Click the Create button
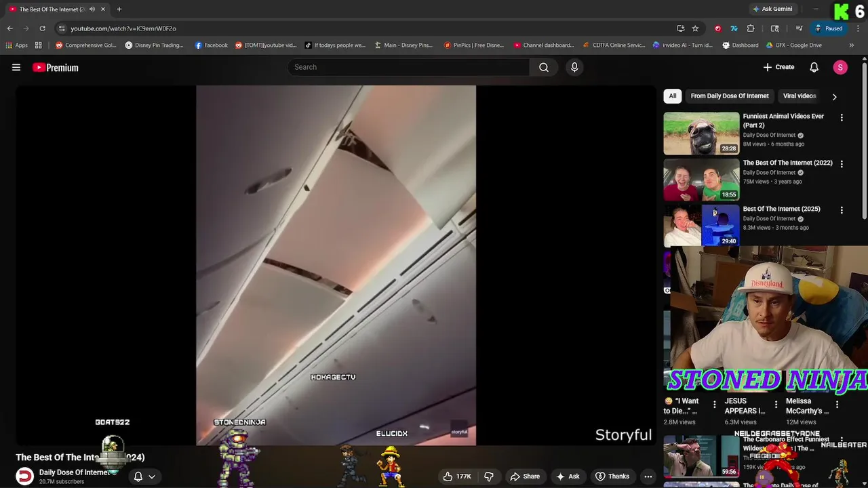The width and height of the screenshot is (868, 488). click(778, 67)
